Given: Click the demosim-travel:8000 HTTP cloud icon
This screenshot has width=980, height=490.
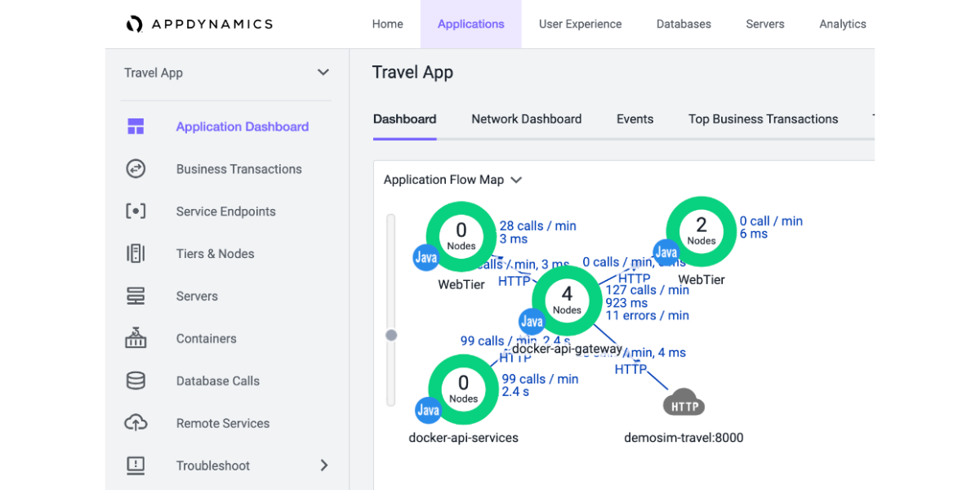Looking at the screenshot, I should (684, 404).
